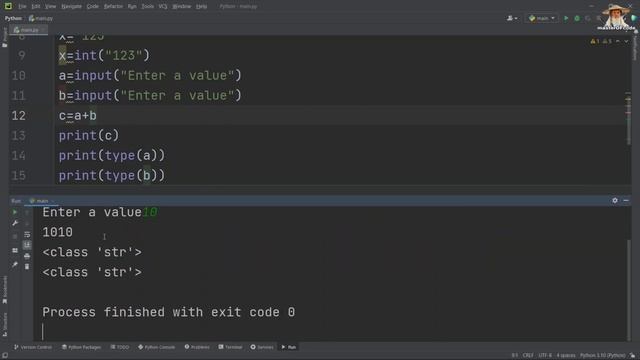Click the UTF-8 encoding in status bar

click(545, 356)
